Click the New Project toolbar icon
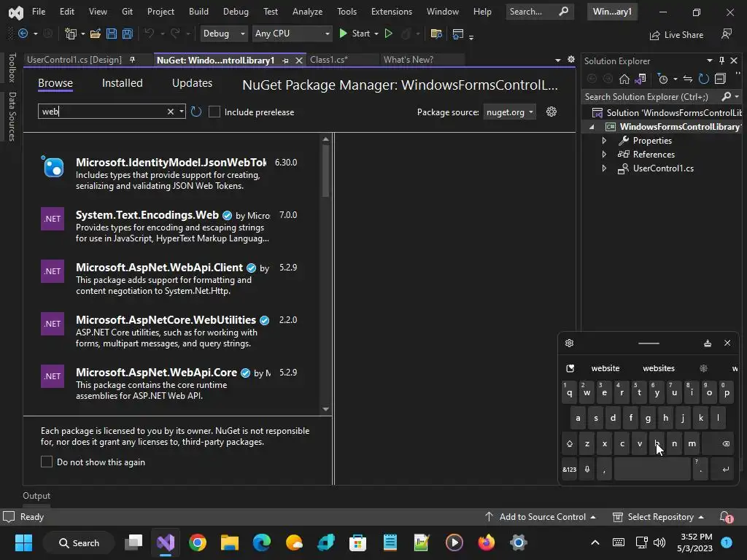The image size is (747, 560). [71, 34]
